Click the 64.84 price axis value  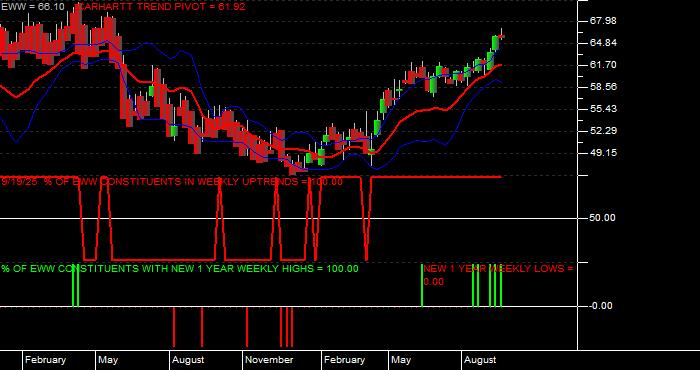(x=603, y=43)
